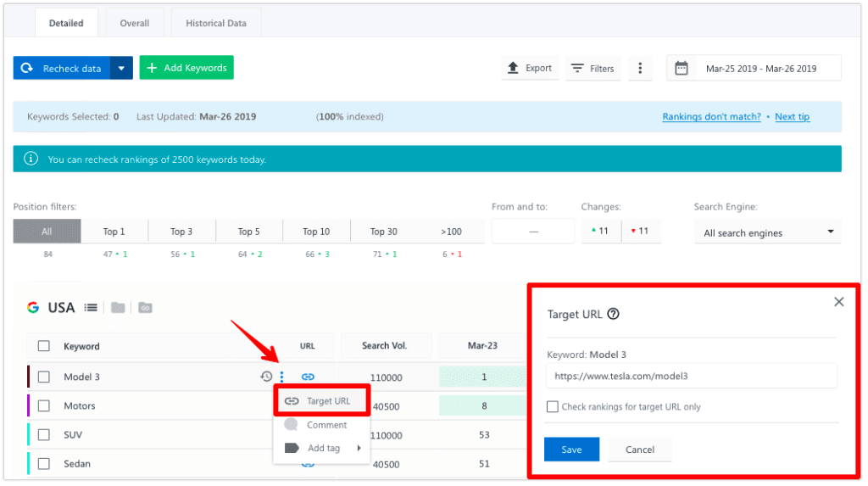868x486 pixels.
Task: Click the URL column header
Action: click(307, 346)
